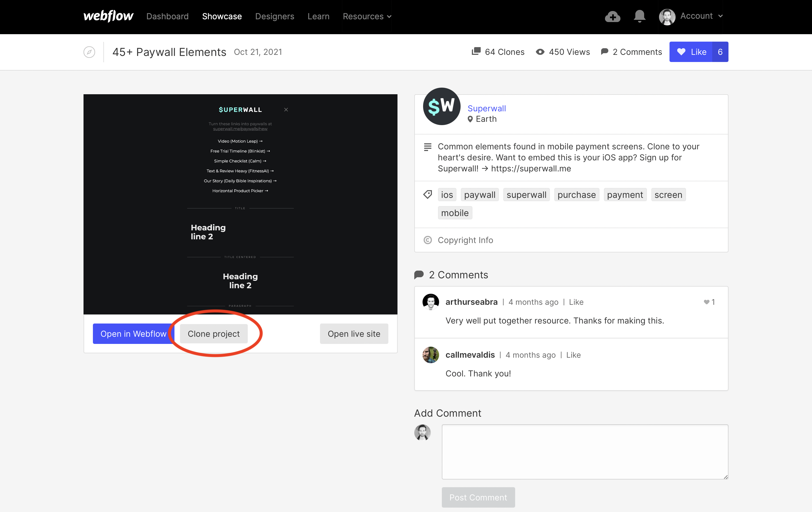Click the project preview thumbnail
Image resolution: width=812 pixels, height=512 pixels.
pos(240,204)
